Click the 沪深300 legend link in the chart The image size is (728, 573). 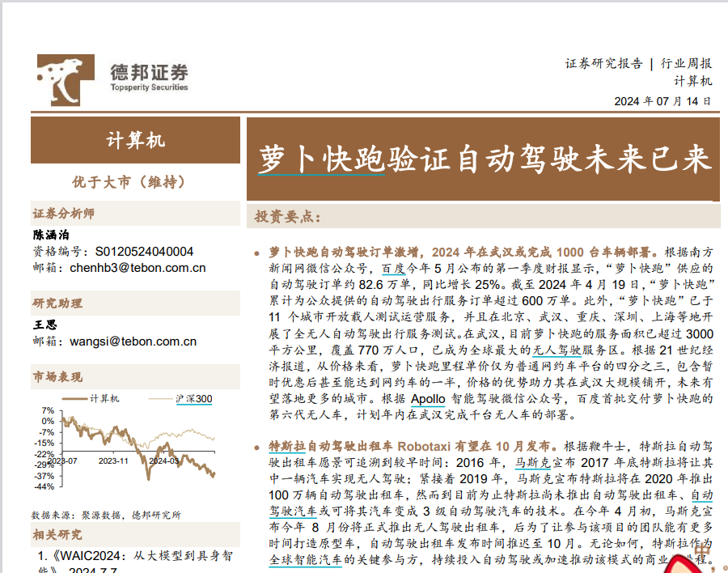(x=193, y=399)
